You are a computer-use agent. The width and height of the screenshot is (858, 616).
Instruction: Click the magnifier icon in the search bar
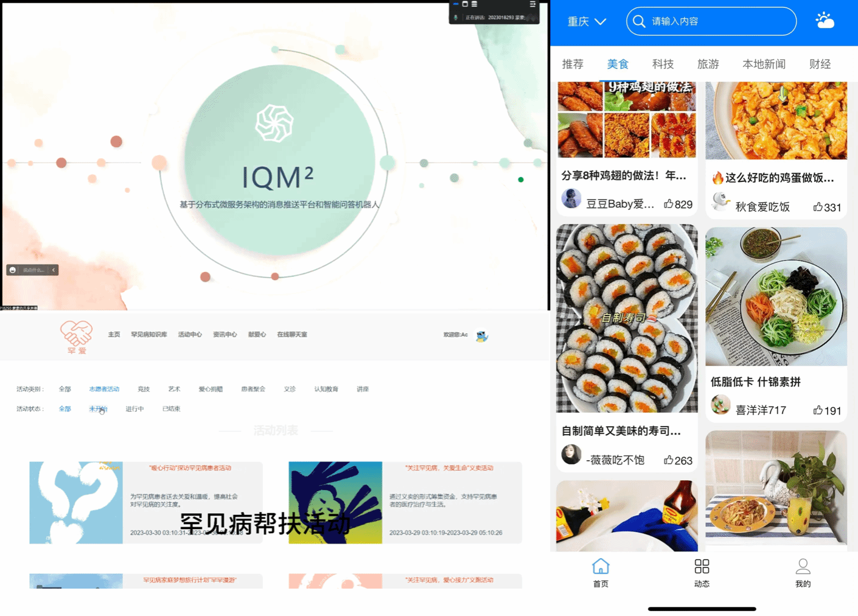[639, 21]
